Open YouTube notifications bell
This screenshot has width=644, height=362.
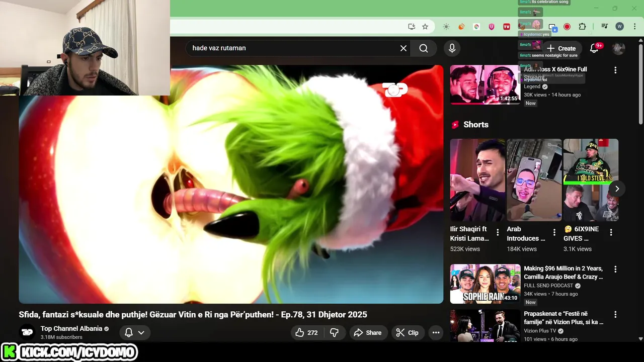click(x=594, y=48)
